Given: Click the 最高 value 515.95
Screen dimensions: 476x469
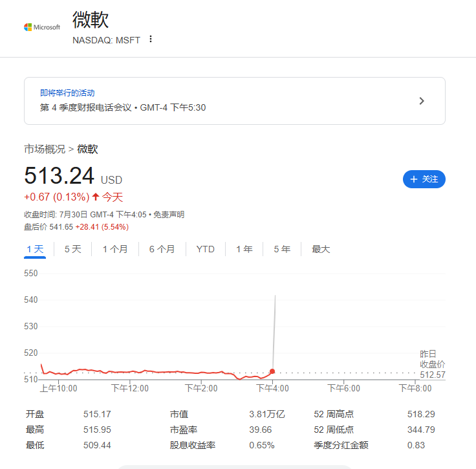Looking at the screenshot, I should pyautogui.click(x=97, y=430).
